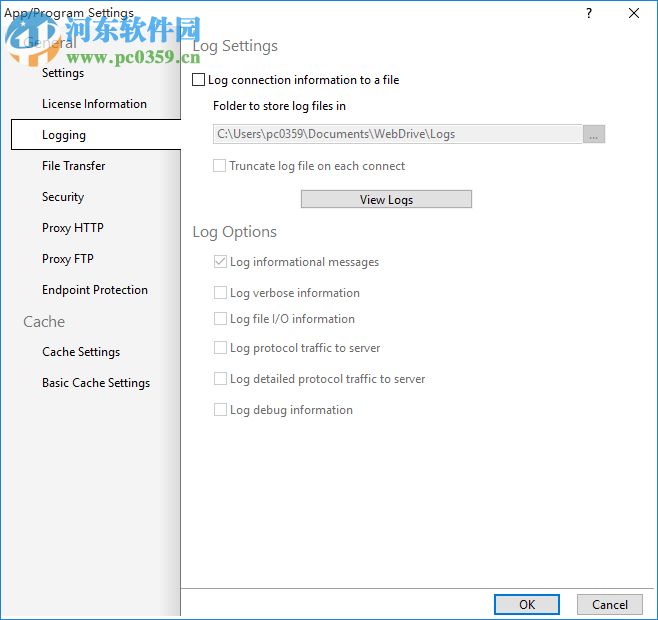This screenshot has height=620, width=658.
Task: Browse for log folder with ellipsis button
Action: click(593, 134)
